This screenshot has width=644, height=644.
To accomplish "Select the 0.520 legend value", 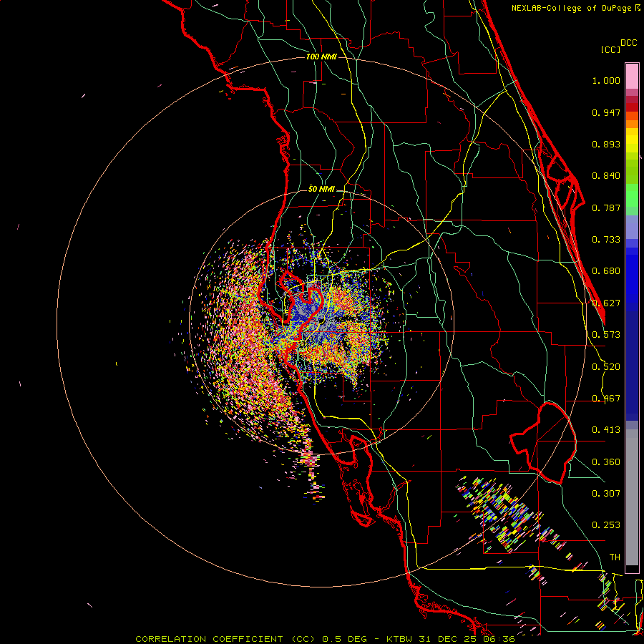I will (x=606, y=367).
